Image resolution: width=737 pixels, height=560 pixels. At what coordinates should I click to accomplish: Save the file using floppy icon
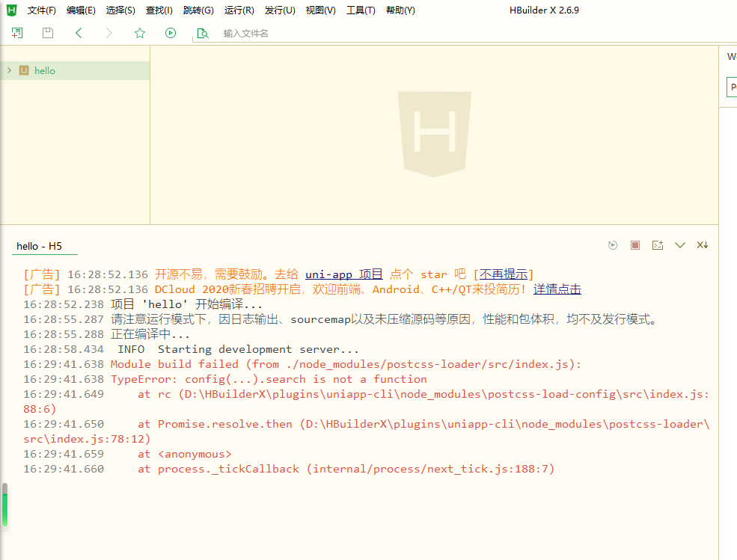47,33
